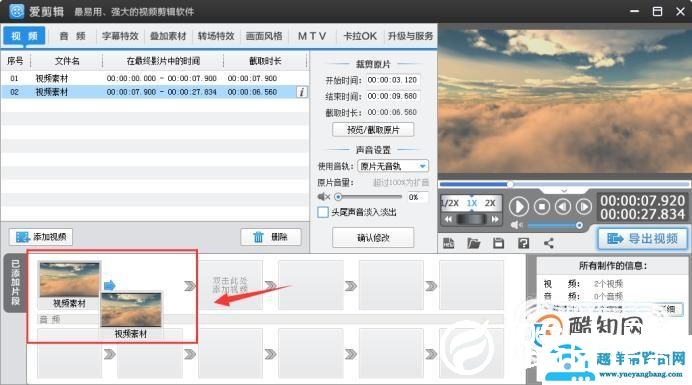This screenshot has width=692, height=385.
Task: Enable 头尾声音淡入淡出 checkbox
Action: [x=323, y=212]
